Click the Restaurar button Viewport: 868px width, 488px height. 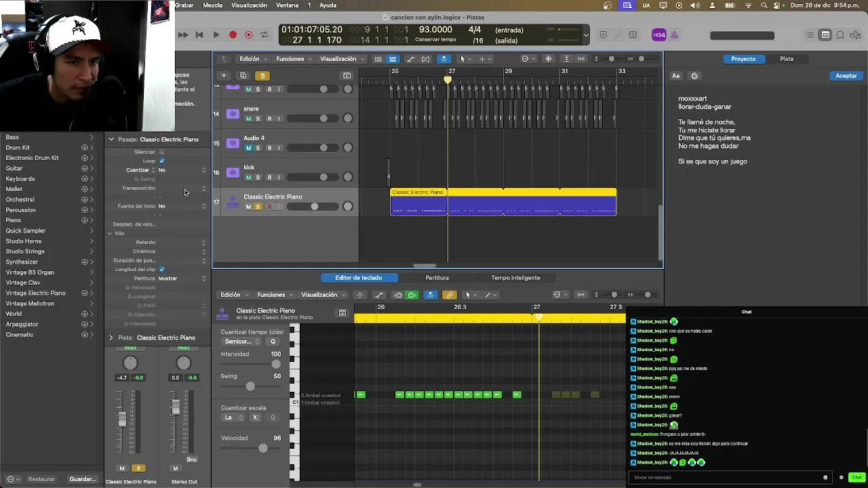pos(41,479)
